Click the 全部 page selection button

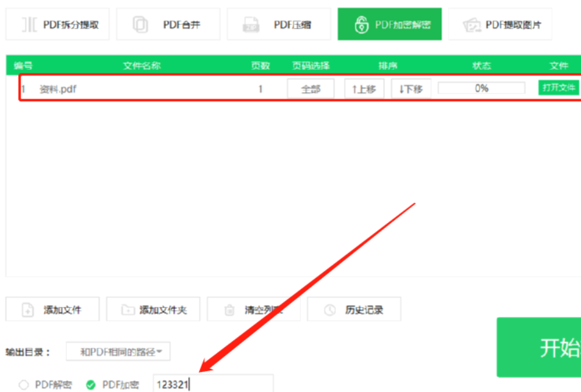point(311,89)
